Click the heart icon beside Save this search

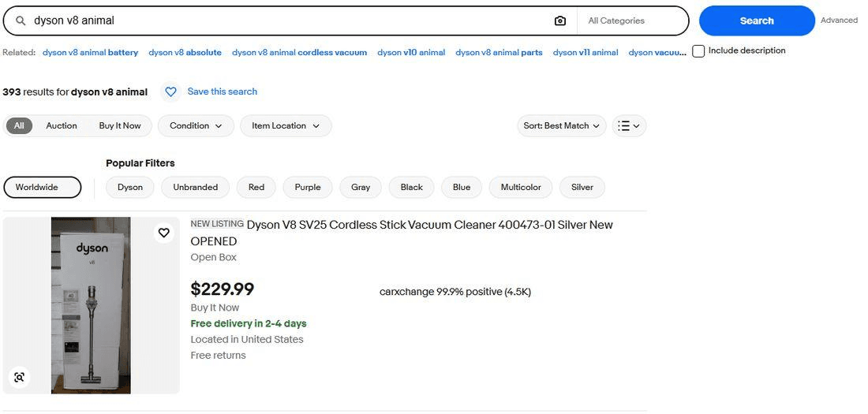click(170, 92)
